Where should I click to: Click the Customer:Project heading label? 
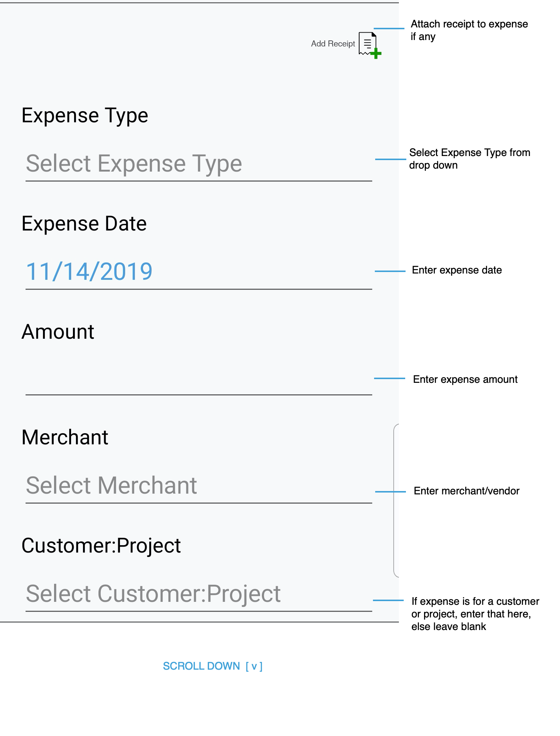pos(101,546)
